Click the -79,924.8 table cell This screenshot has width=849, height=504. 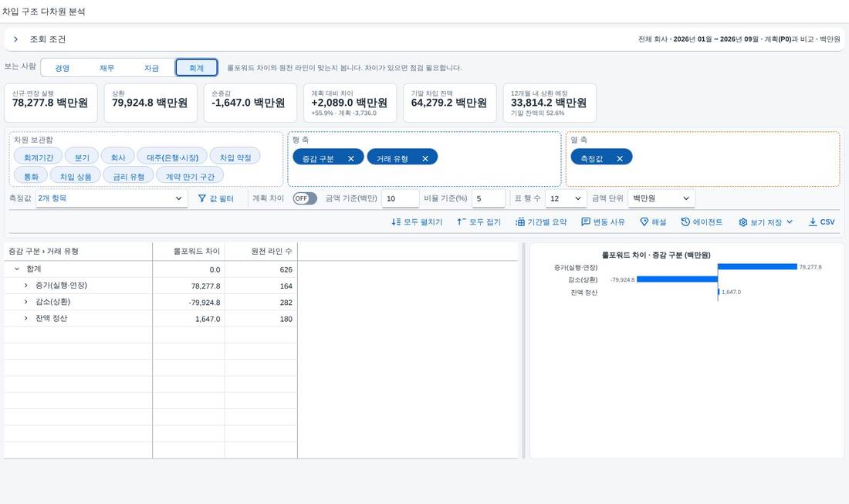click(188, 302)
